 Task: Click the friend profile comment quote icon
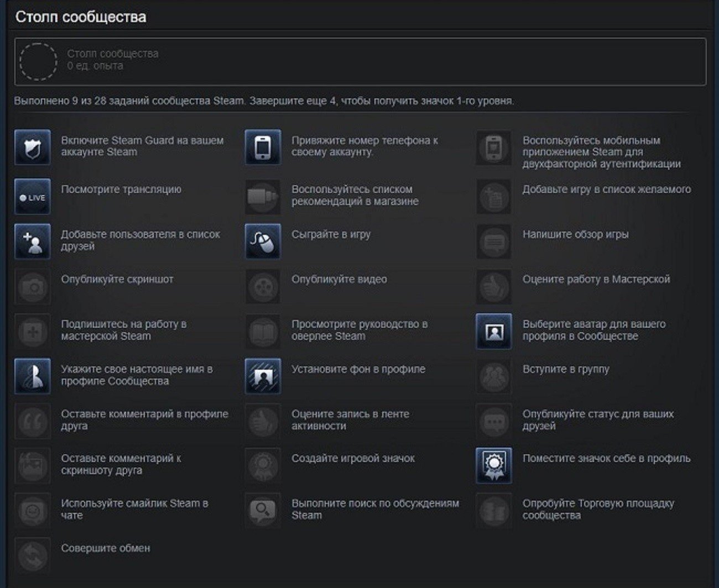point(33,421)
